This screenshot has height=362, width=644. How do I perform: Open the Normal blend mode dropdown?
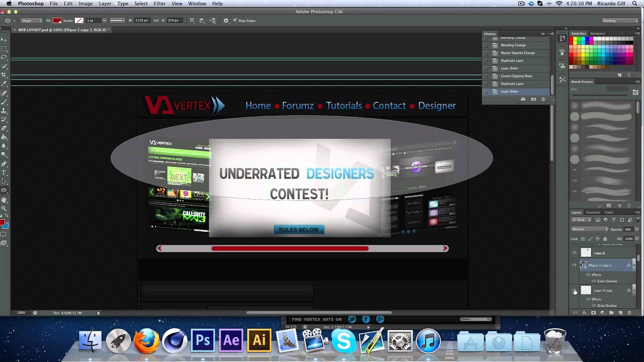tap(590, 229)
